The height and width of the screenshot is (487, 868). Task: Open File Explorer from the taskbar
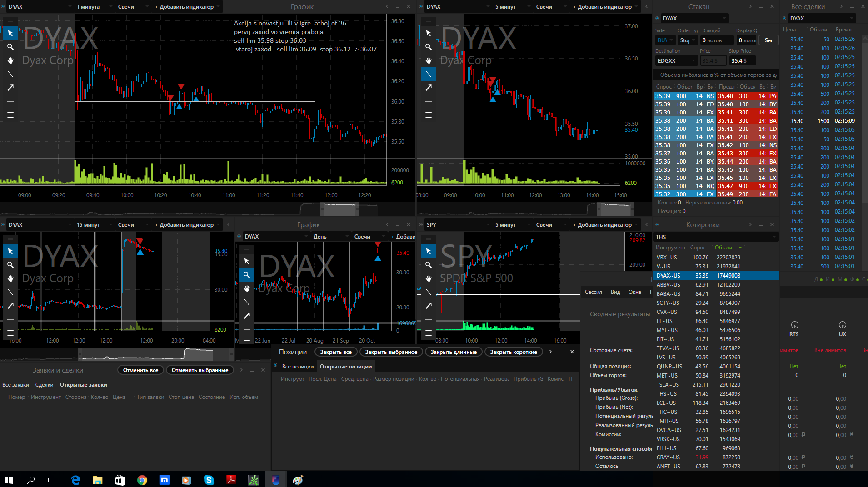[98, 480]
